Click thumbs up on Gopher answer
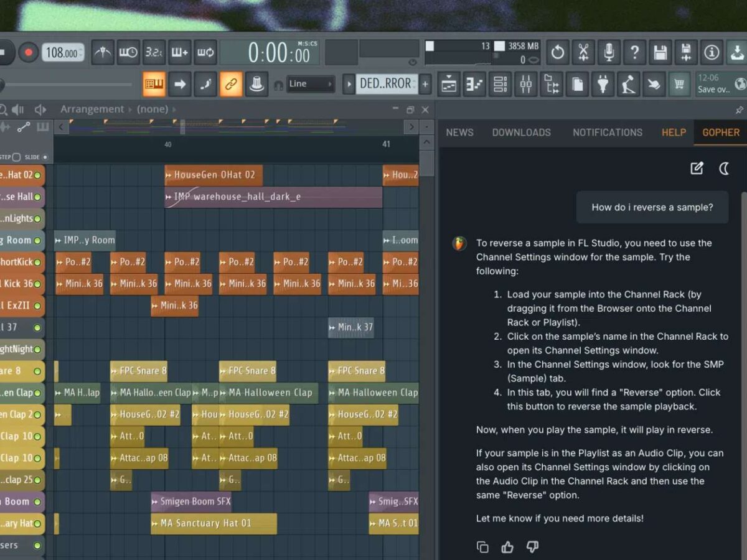Screen dimensions: 747x560 pos(507,547)
